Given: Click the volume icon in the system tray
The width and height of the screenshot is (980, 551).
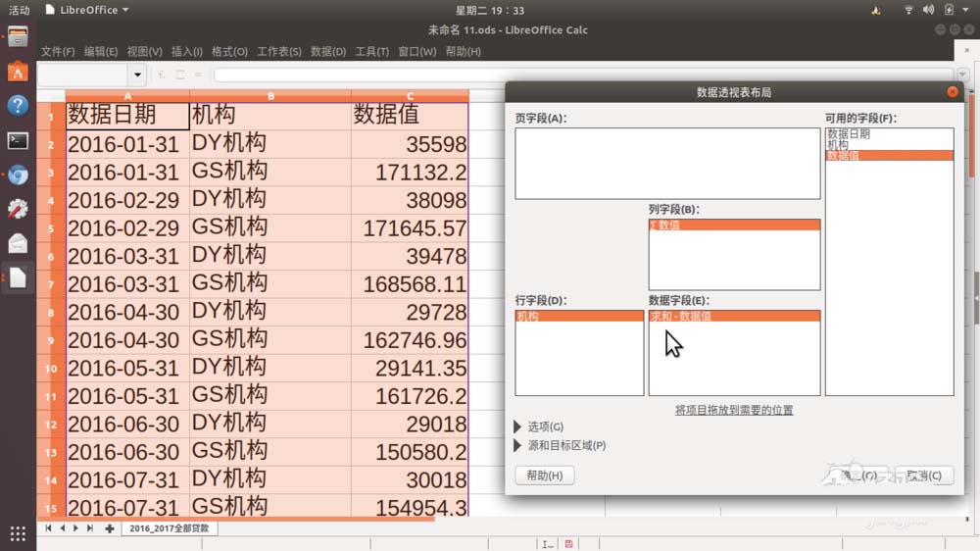Looking at the screenshot, I should tap(928, 10).
